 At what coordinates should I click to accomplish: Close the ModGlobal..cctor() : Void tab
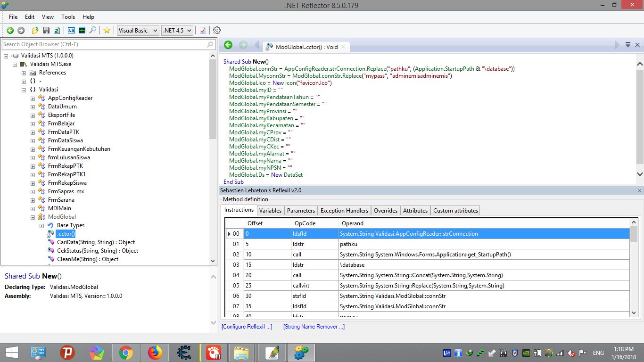(x=343, y=47)
